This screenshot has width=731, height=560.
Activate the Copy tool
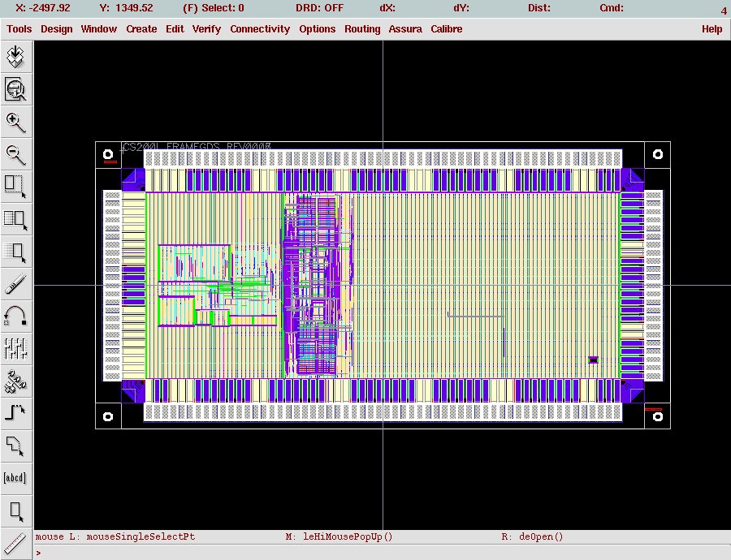click(15, 219)
